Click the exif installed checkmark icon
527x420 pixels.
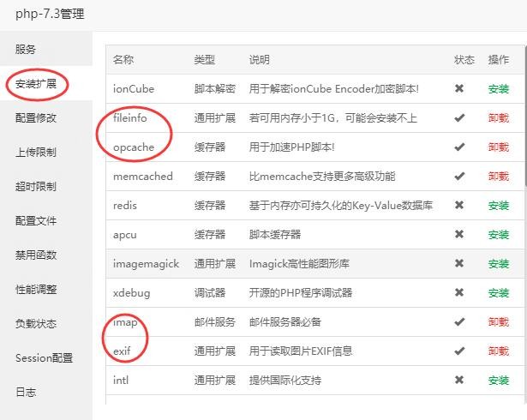[x=459, y=351]
